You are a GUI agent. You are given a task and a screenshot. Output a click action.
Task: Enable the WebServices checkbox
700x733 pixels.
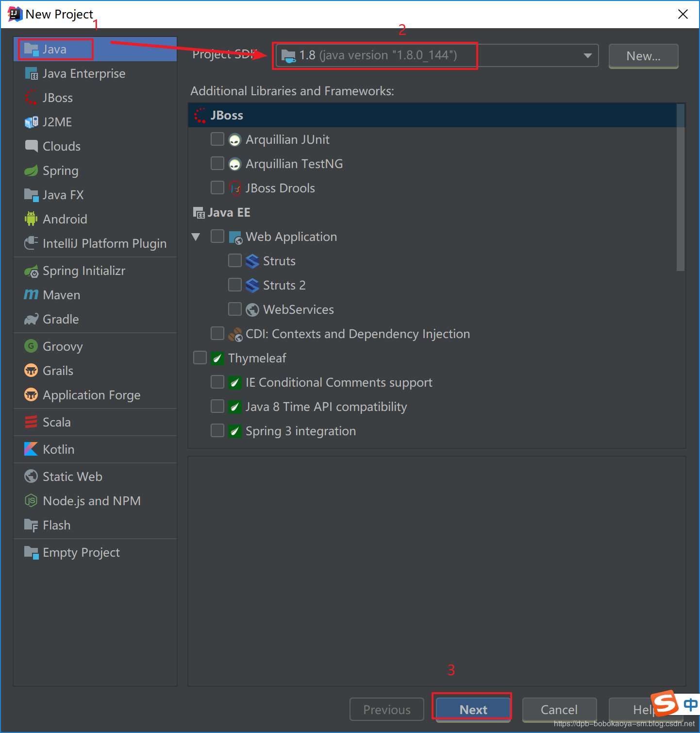[x=235, y=309]
